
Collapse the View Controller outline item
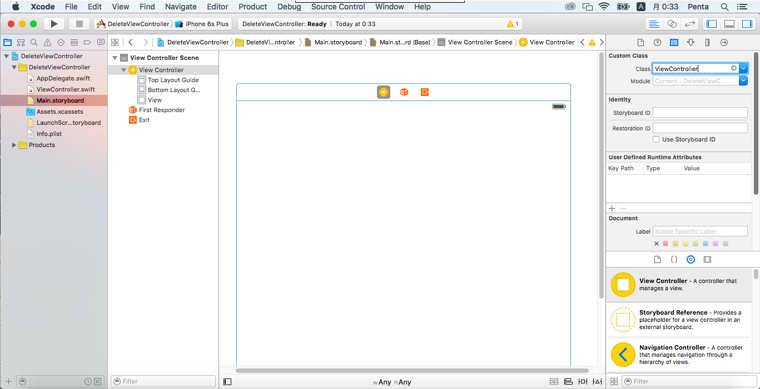coord(124,70)
